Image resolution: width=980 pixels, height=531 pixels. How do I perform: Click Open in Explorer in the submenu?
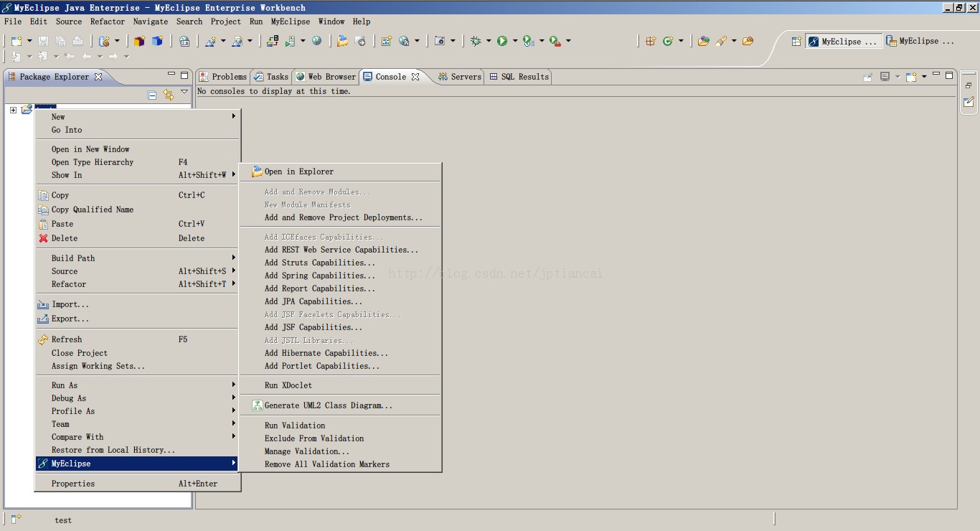tap(298, 171)
